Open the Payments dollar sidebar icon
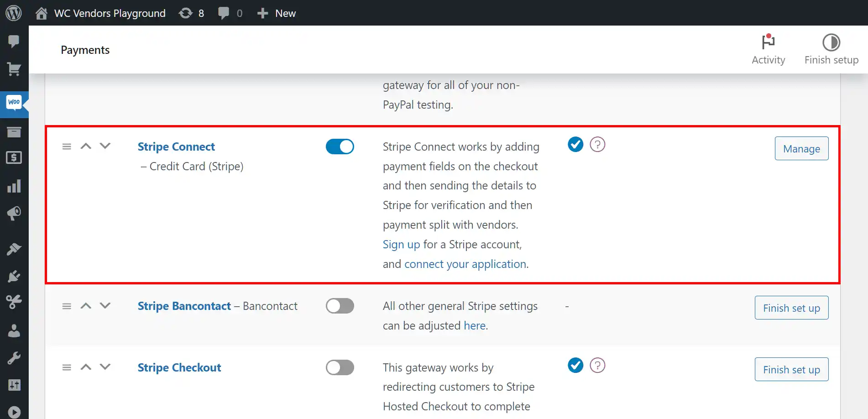 [14, 158]
